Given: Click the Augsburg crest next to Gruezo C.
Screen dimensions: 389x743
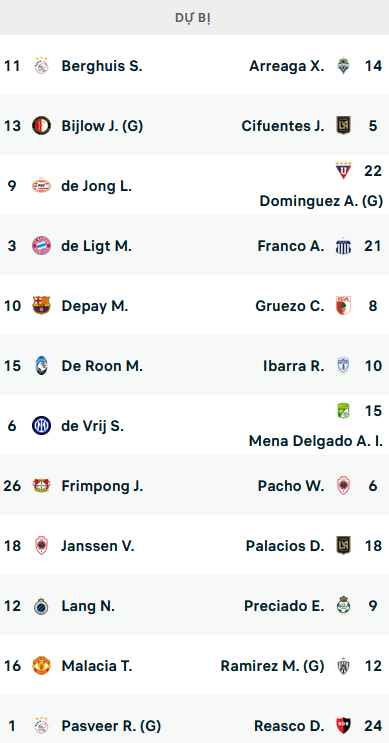Looking at the screenshot, I should tap(344, 306).
